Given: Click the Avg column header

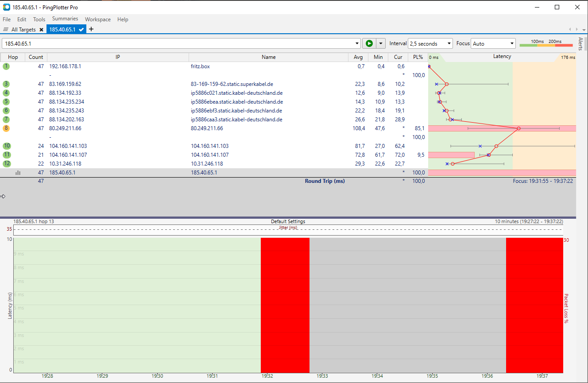Looking at the screenshot, I should point(358,57).
